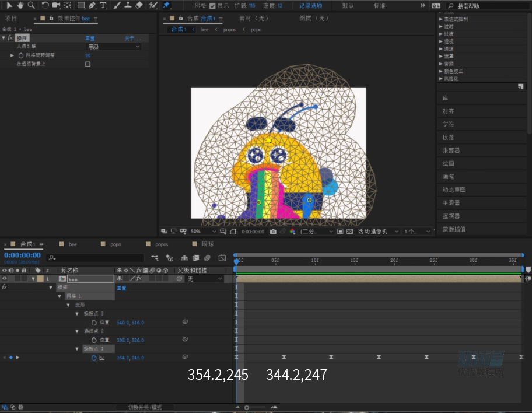Activate the Puppet Pin tool

(x=166, y=5)
